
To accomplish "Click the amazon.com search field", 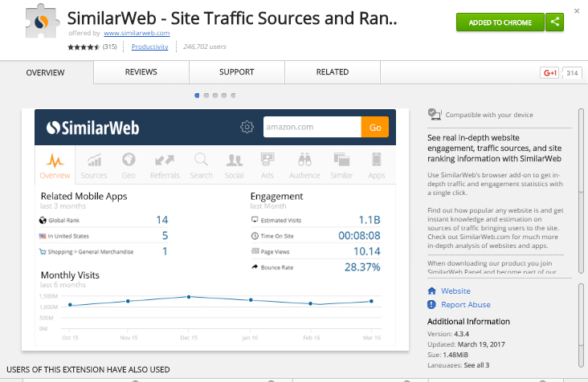I will click(x=312, y=127).
